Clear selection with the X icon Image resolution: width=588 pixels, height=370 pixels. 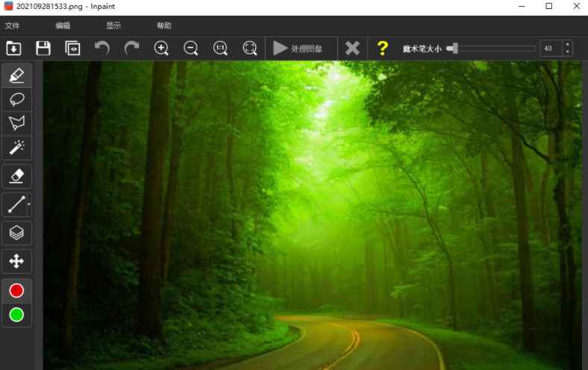tap(352, 48)
